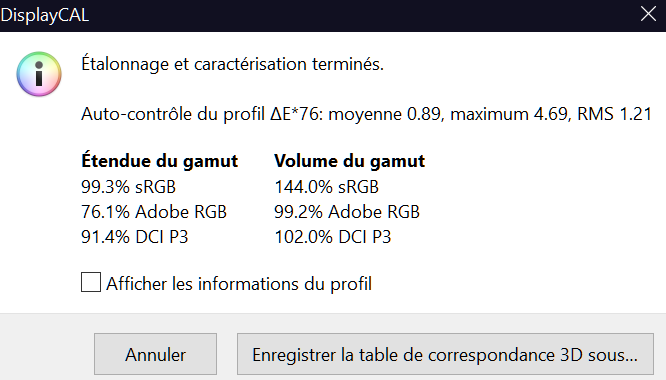Screen dimensions: 666x380
Task: Close the DisplayCAL dialog window
Action: click(x=648, y=14)
